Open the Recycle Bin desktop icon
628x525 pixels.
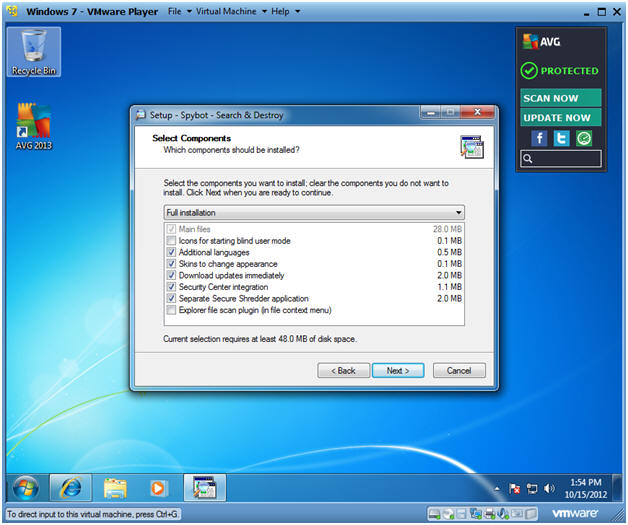pyautogui.click(x=34, y=52)
